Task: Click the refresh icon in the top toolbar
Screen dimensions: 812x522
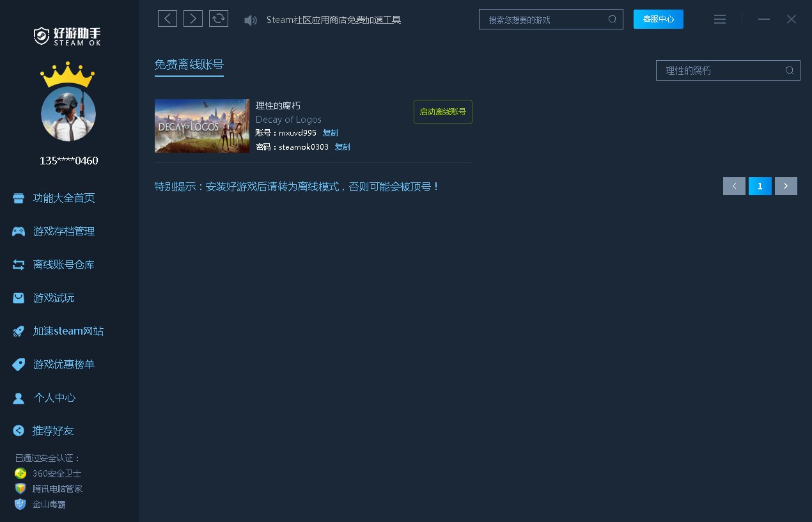Action: [x=219, y=19]
